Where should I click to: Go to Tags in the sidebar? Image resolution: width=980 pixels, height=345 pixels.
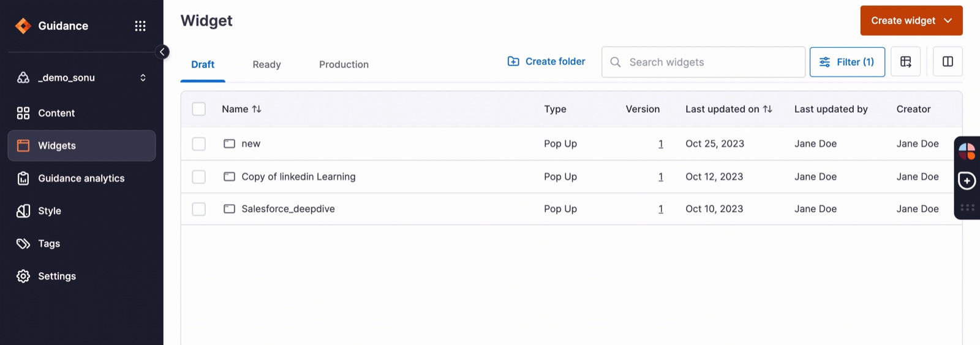pyautogui.click(x=81, y=243)
